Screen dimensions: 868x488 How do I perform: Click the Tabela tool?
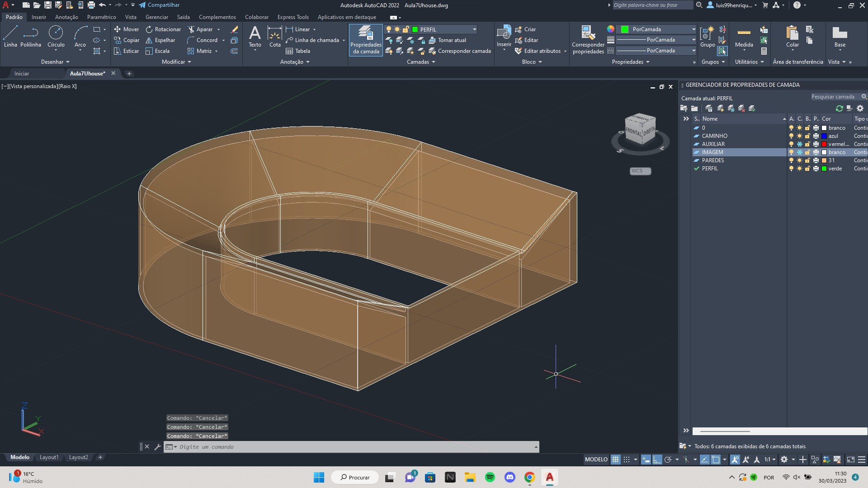click(x=297, y=51)
